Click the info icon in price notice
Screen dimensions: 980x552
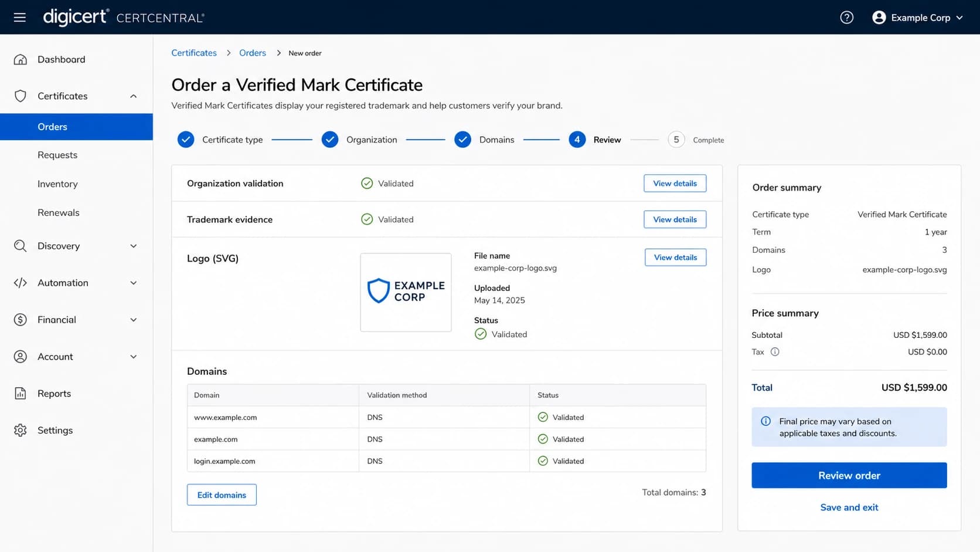point(765,421)
